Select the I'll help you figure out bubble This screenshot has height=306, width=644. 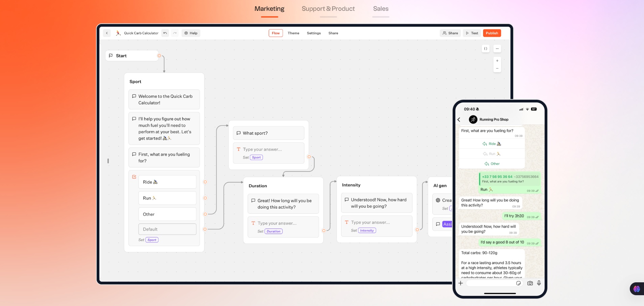[164, 128]
